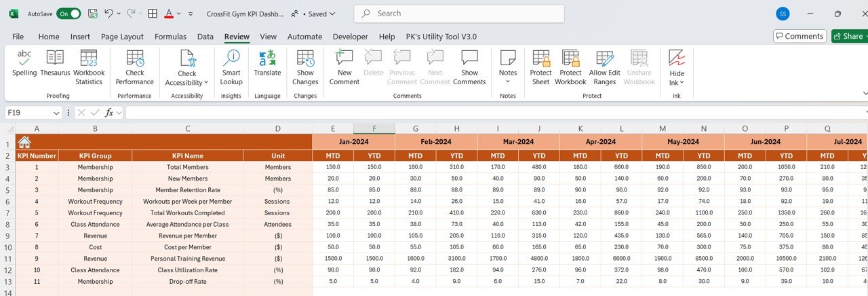Open the Automate tab
Screen dimensions: 868x296
coord(304,37)
